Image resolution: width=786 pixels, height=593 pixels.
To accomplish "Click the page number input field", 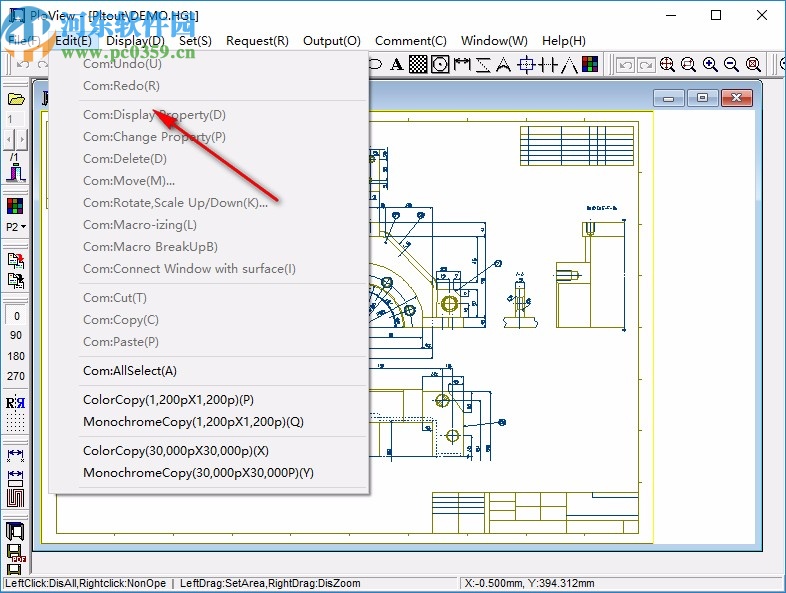I will (x=15, y=119).
